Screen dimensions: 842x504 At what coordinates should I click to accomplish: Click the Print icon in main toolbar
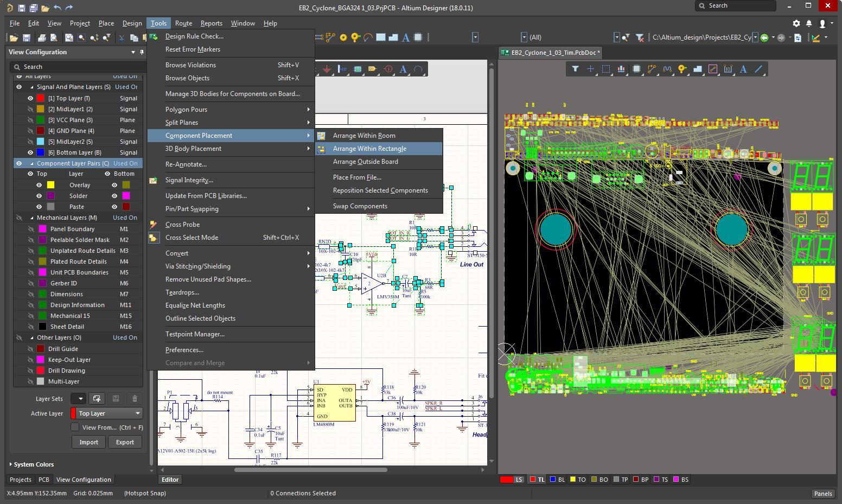point(41,37)
